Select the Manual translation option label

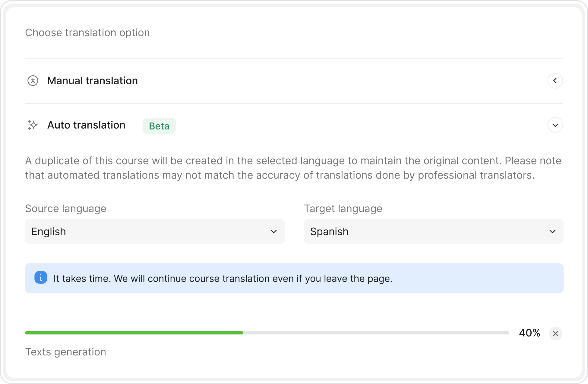pos(92,81)
